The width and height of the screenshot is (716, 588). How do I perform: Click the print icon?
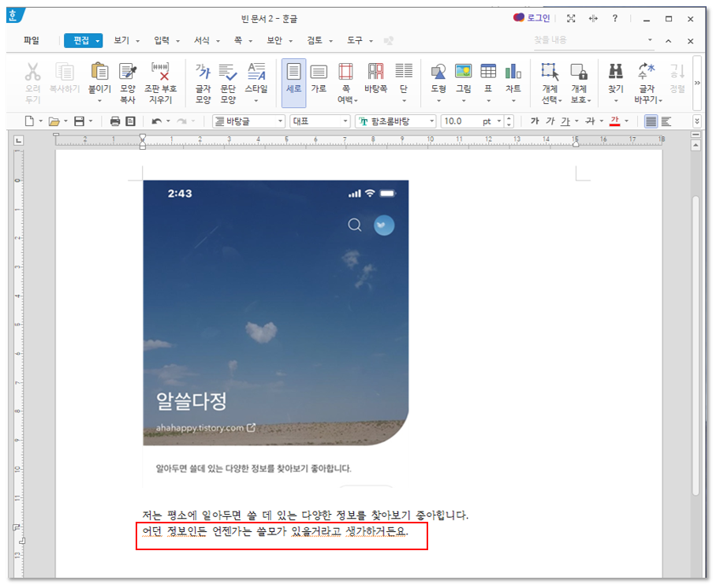click(x=115, y=121)
